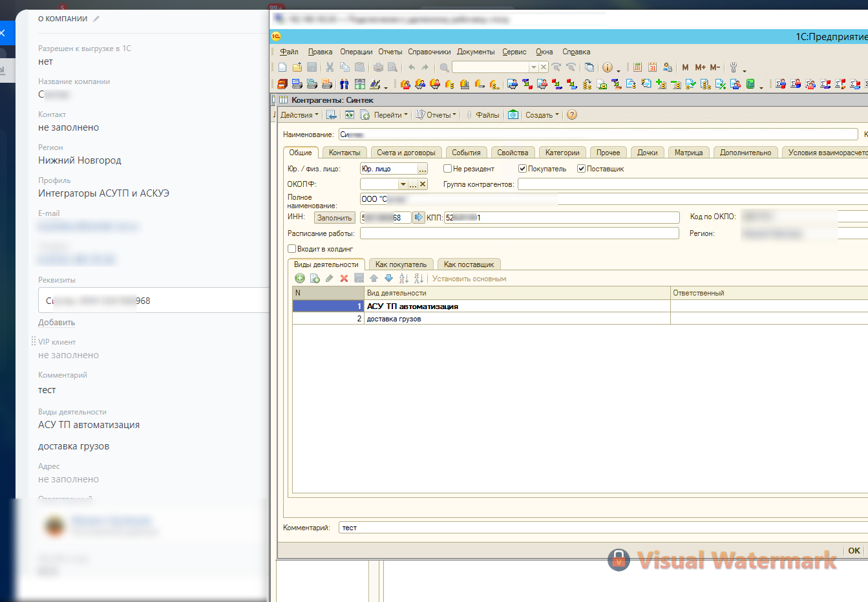Click the red book icon in the second toolbar
The height and width of the screenshot is (602, 868).
282,84
